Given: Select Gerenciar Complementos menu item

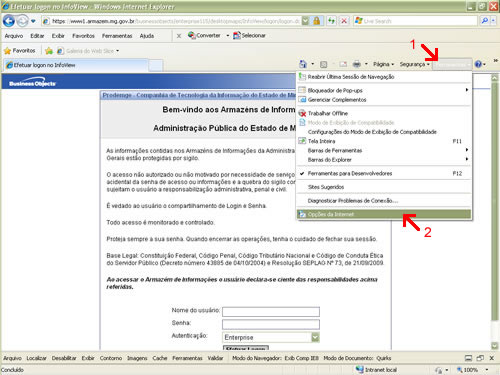Looking at the screenshot, I should [x=384, y=100].
